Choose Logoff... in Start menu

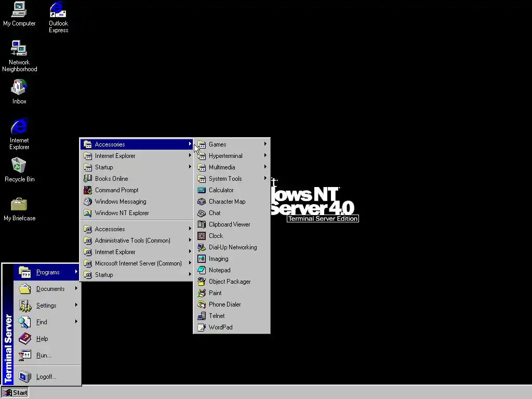[47, 377]
